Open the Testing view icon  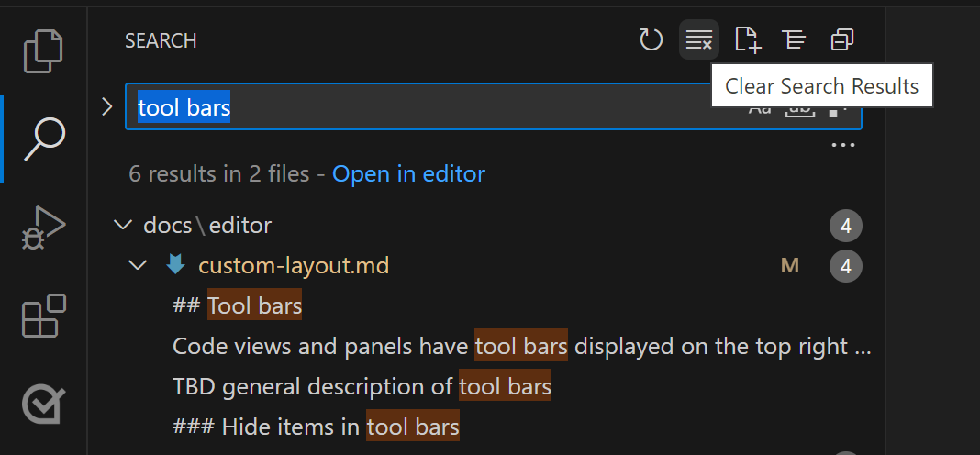(x=43, y=404)
